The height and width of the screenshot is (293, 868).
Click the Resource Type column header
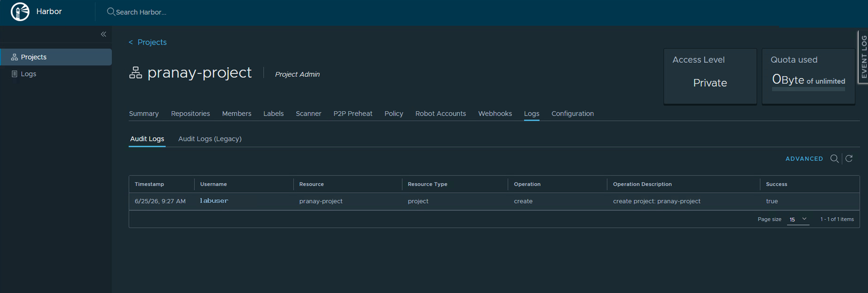pyautogui.click(x=427, y=184)
